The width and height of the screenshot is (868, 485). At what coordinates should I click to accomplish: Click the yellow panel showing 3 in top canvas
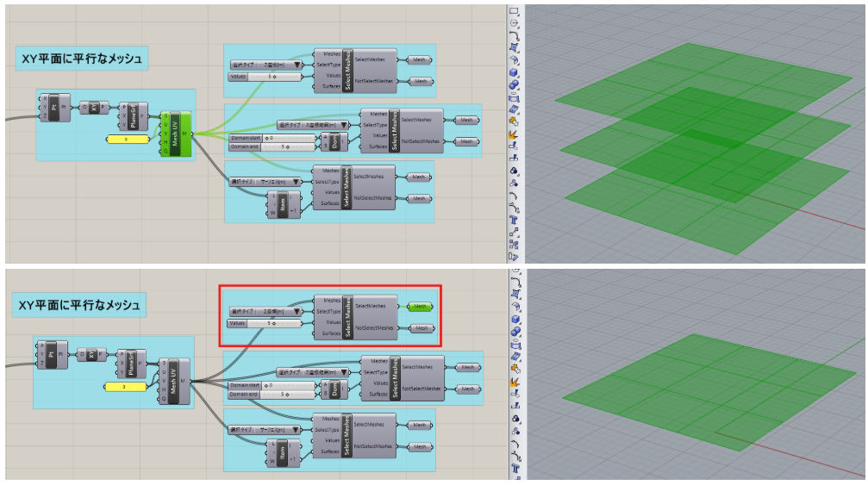pyautogui.click(x=126, y=140)
